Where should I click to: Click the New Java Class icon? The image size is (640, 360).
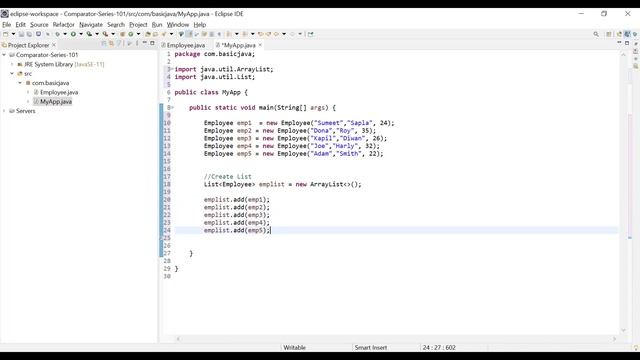pos(131,34)
